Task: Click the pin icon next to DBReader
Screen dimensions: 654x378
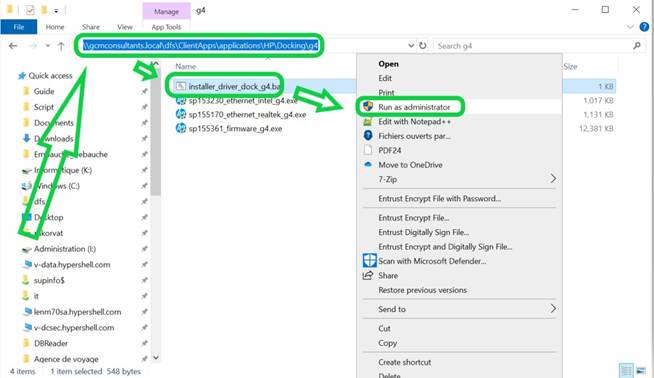Action: pyautogui.click(x=144, y=343)
